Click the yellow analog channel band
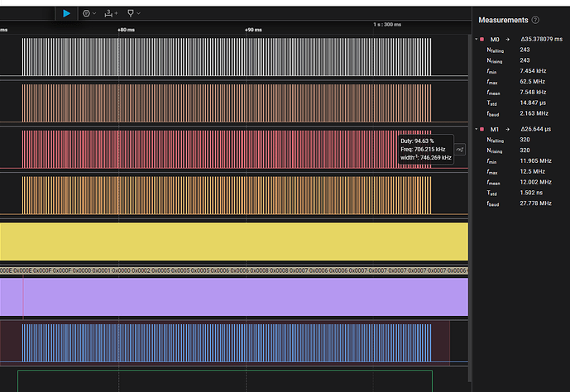 click(233, 242)
